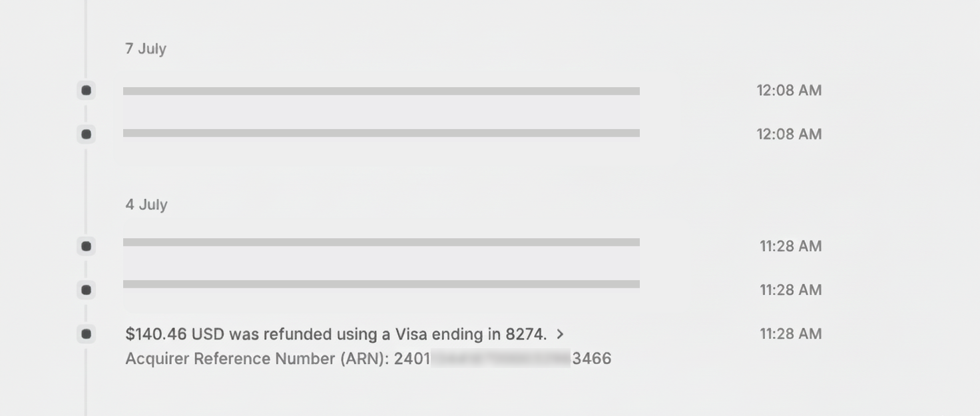Select the refund event's timeline marker dot
Screen dimensions: 980x416
pyautogui.click(x=86, y=334)
